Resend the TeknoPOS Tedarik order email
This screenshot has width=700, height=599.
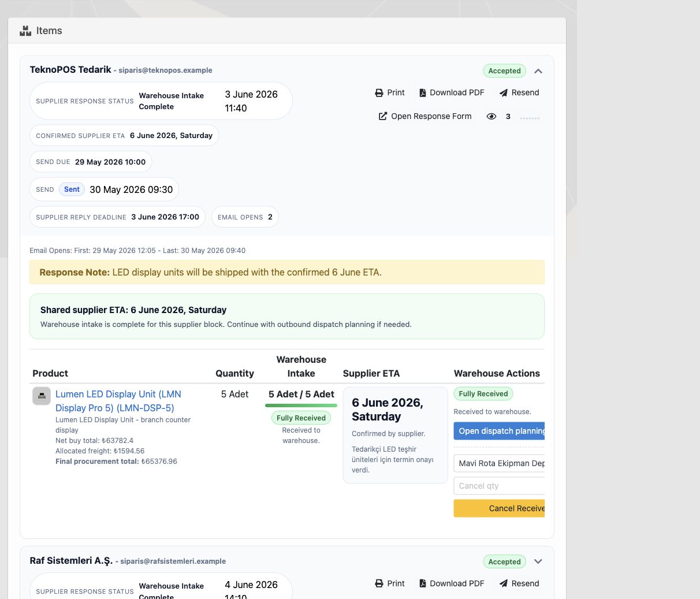tap(519, 92)
